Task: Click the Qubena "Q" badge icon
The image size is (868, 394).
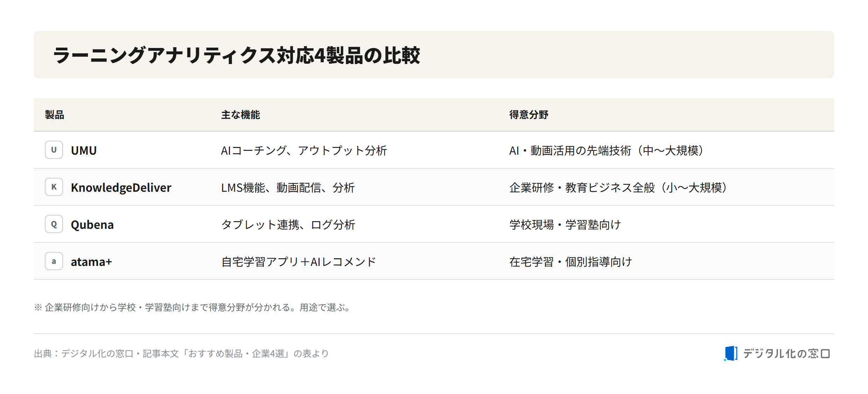Action: (54, 224)
